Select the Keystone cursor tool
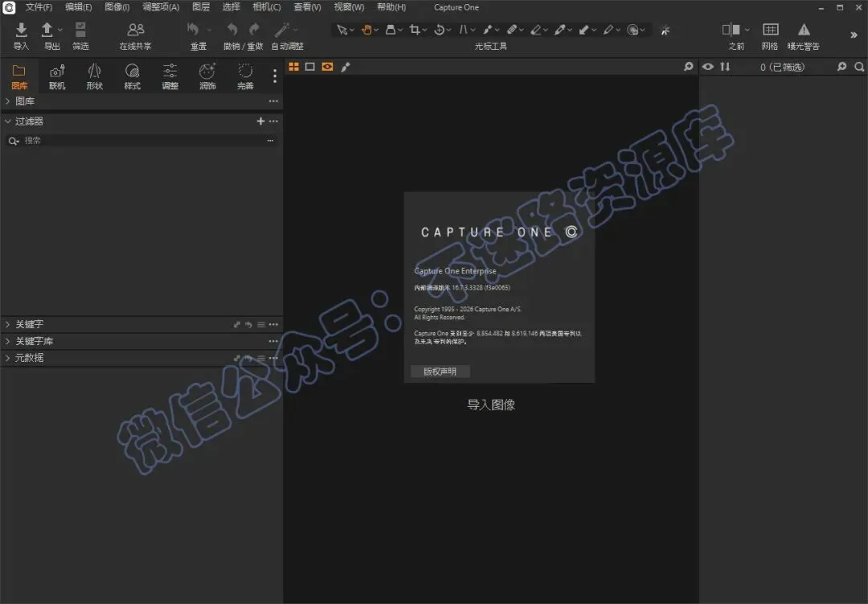 coord(464,30)
